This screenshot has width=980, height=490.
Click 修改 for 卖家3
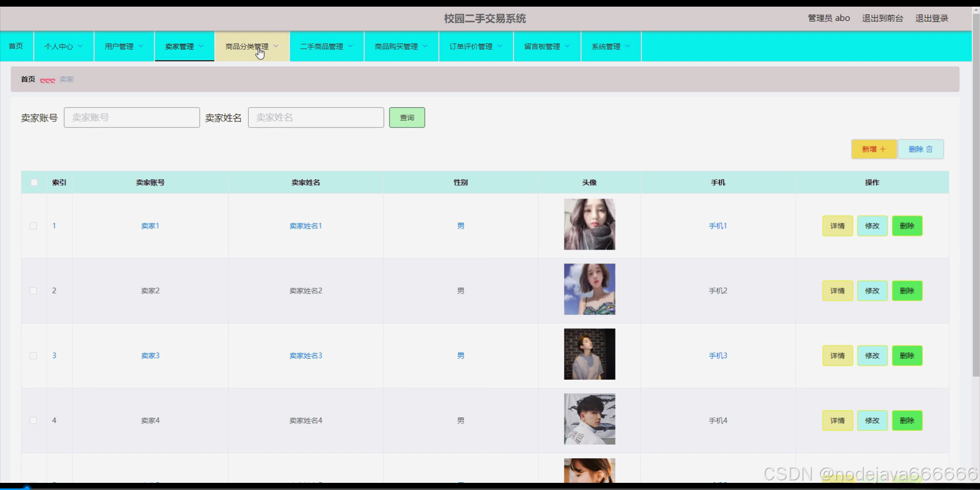pos(872,355)
